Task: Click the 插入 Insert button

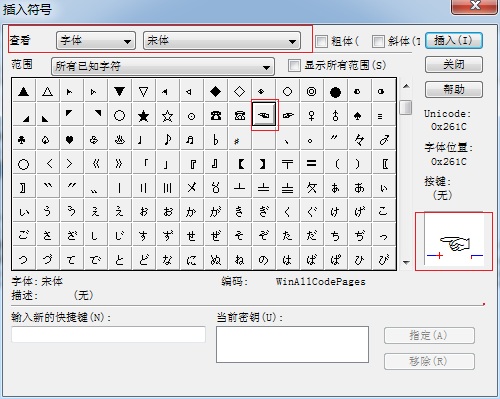Action: (454, 41)
